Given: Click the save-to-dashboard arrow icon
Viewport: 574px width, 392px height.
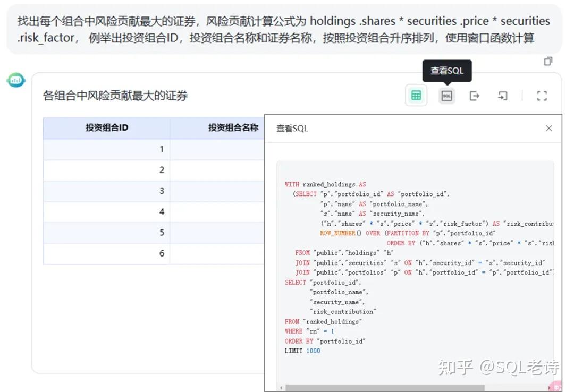Looking at the screenshot, I should click(503, 96).
